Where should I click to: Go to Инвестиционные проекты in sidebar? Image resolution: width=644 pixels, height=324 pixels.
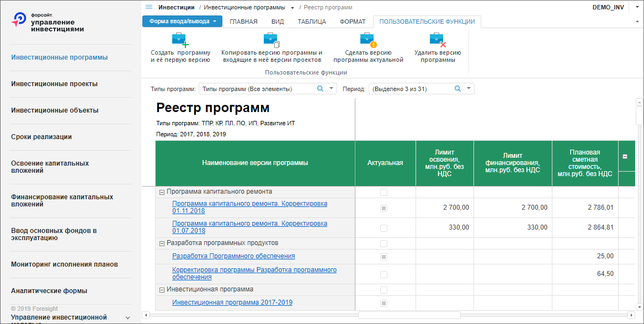54,84
